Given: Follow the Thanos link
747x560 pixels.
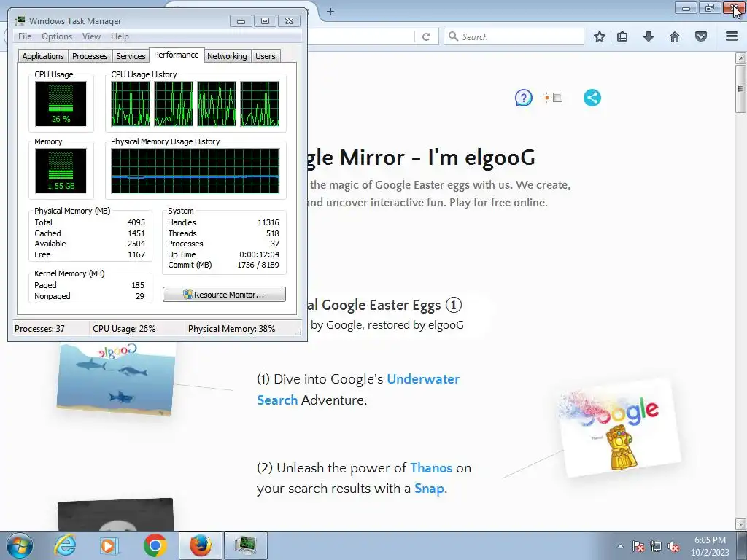Looking at the screenshot, I should pyautogui.click(x=430, y=468).
